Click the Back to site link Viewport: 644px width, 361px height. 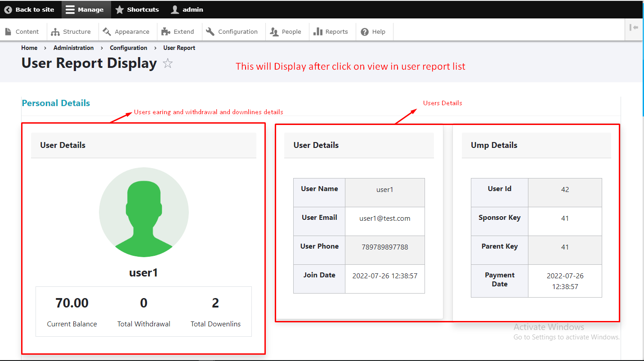(30, 9)
